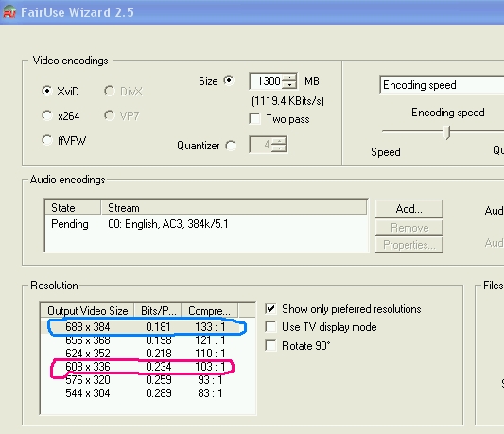This screenshot has height=434, width=504.
Task: Enable Use TV display mode checkbox
Action: [271, 327]
